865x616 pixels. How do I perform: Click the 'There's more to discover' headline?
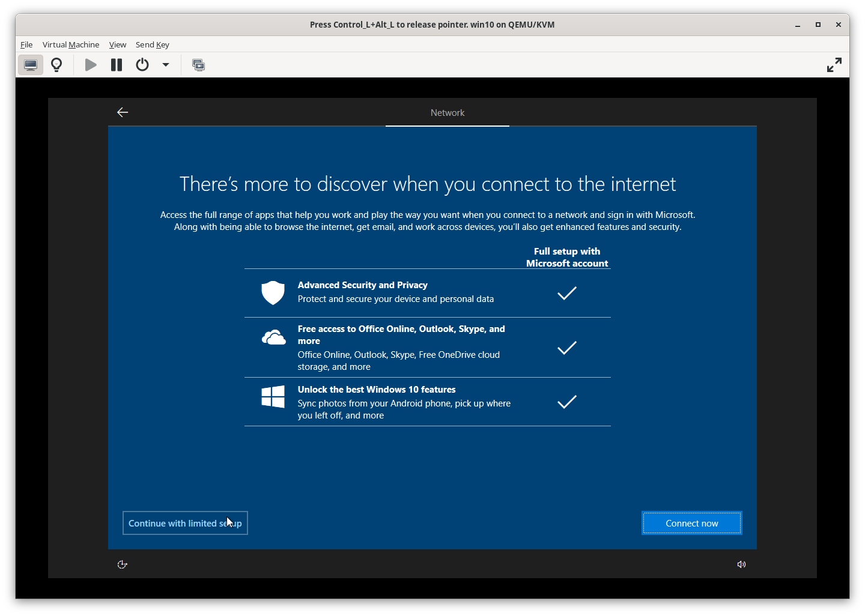(x=428, y=184)
